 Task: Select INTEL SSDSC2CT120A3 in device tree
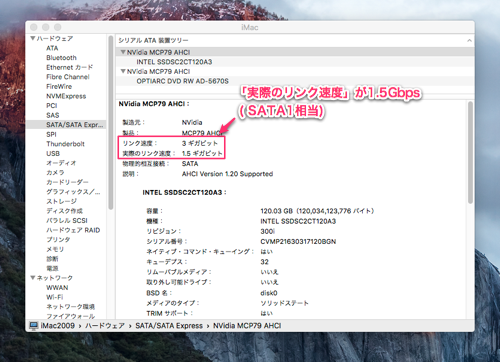pyautogui.click(x=174, y=62)
